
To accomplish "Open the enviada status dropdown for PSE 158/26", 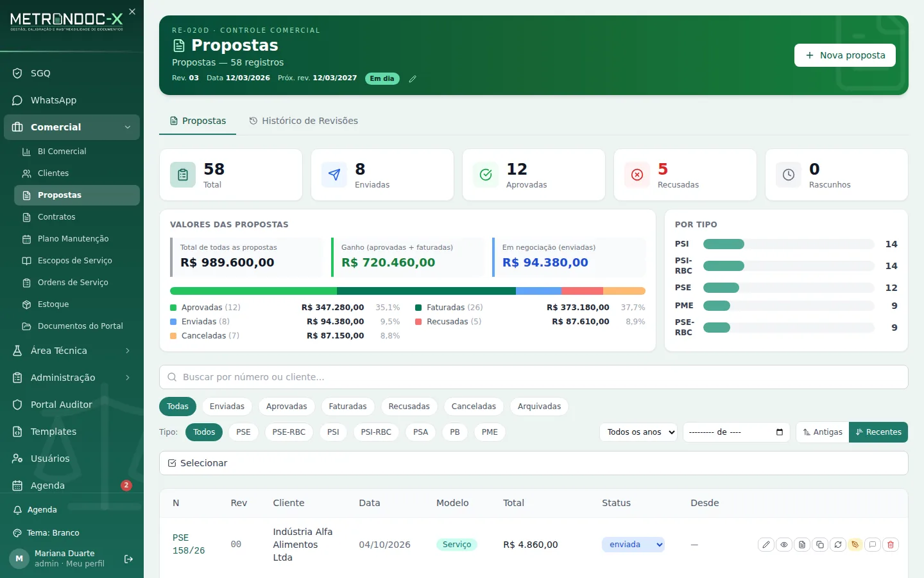I will tap(633, 545).
